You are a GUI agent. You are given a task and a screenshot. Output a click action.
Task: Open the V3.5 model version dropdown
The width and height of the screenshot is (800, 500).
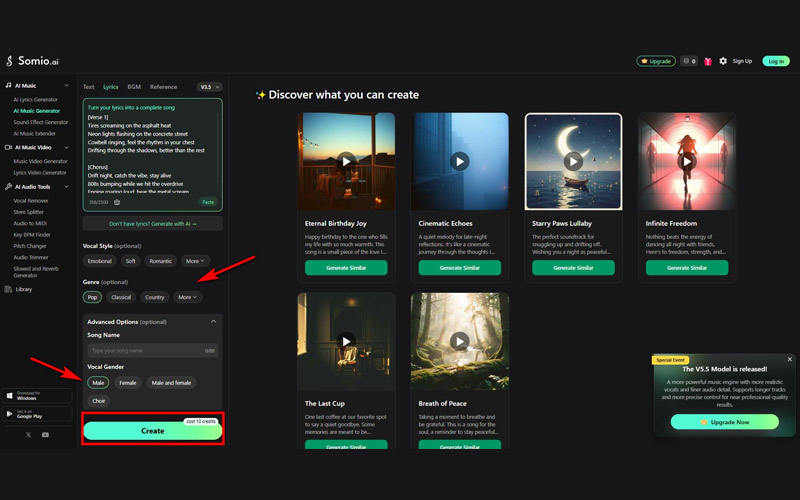click(210, 87)
